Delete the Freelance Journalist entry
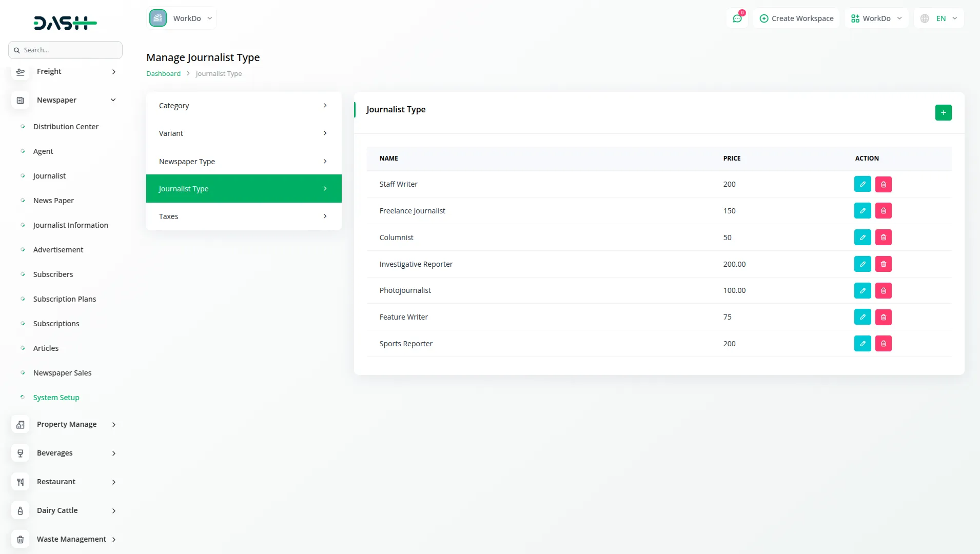Screen dimensions: 980x554 [883, 211]
